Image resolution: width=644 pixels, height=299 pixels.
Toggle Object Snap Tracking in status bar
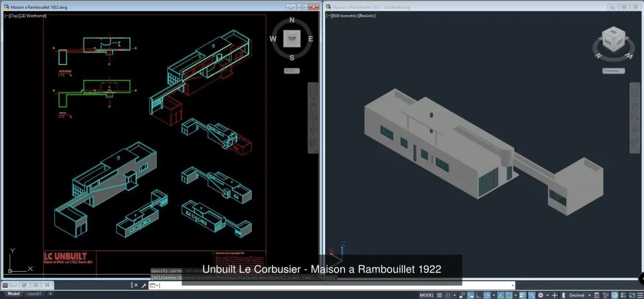(501, 295)
